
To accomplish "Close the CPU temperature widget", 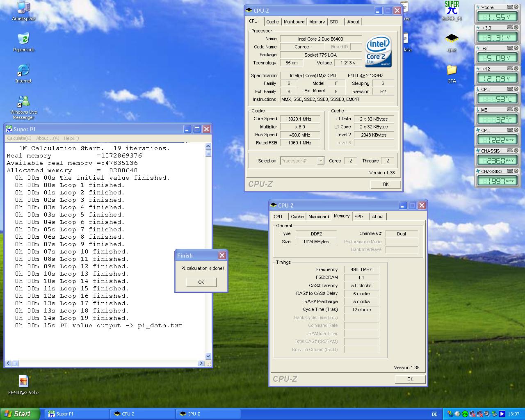I will pyautogui.click(x=516, y=89).
